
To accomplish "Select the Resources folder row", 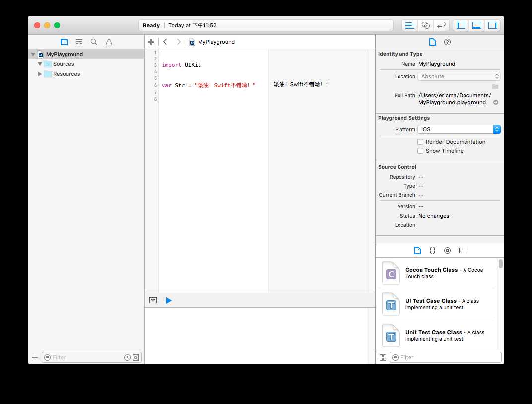I will coord(86,74).
